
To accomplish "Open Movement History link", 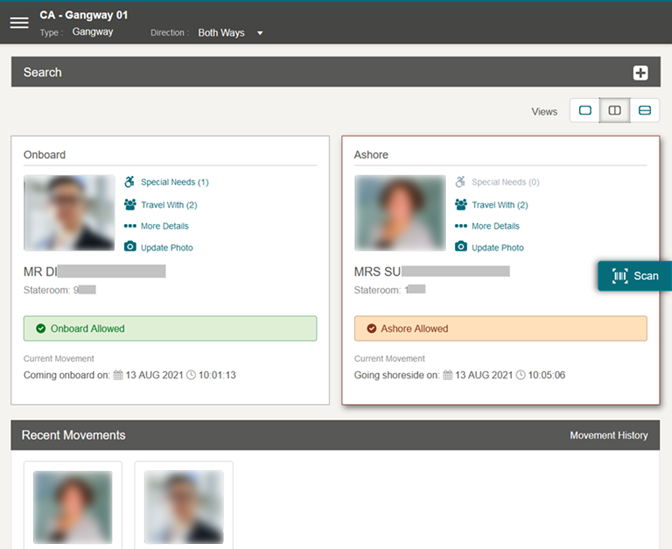I will tap(609, 435).
